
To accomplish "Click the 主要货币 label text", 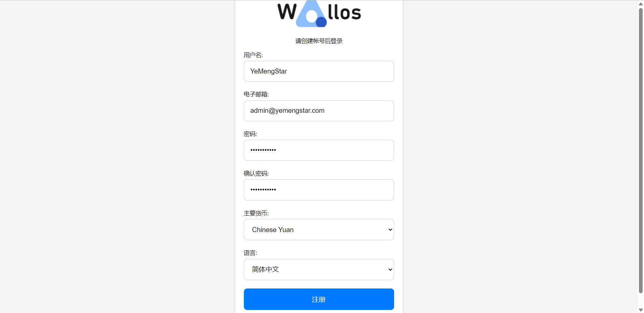I will click(x=256, y=213).
